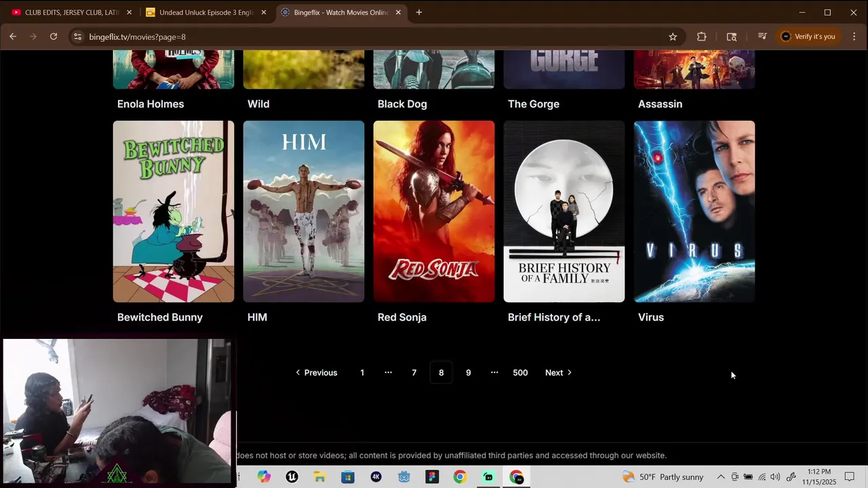Open 4K Video Downloader from the taskbar
Screen dimensions: 868x488
[x=376, y=477]
